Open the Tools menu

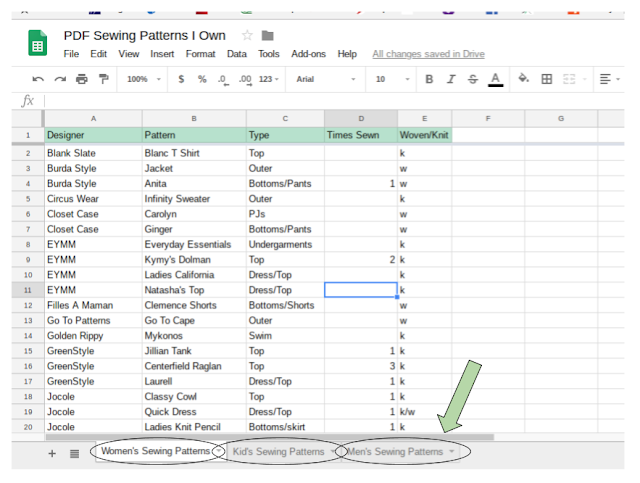point(269,54)
